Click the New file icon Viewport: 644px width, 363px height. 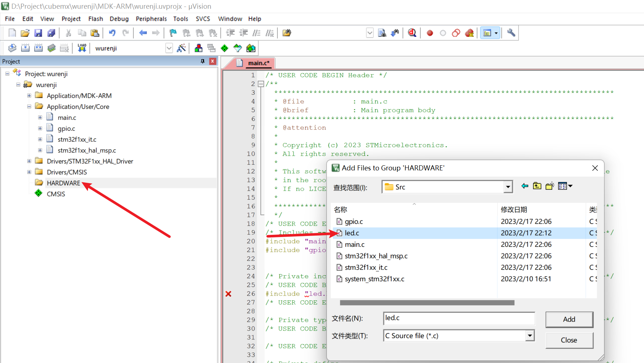[12, 33]
